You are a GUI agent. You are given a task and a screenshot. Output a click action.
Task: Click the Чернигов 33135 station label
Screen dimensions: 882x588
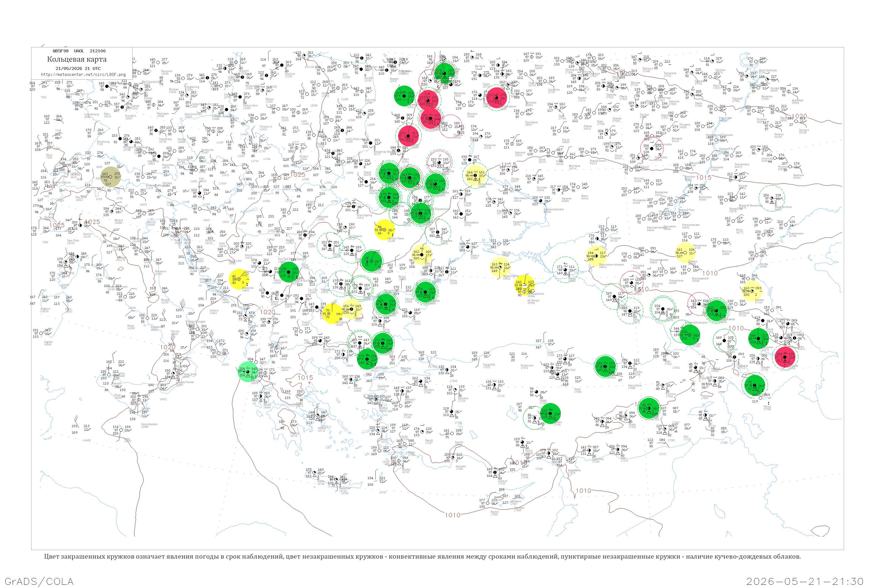(x=490, y=147)
